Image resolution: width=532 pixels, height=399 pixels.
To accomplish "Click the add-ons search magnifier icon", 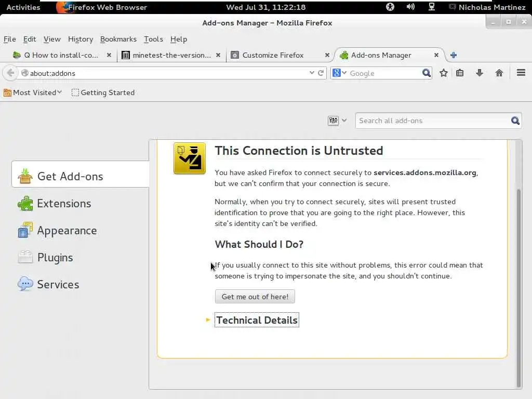I will pyautogui.click(x=515, y=121).
